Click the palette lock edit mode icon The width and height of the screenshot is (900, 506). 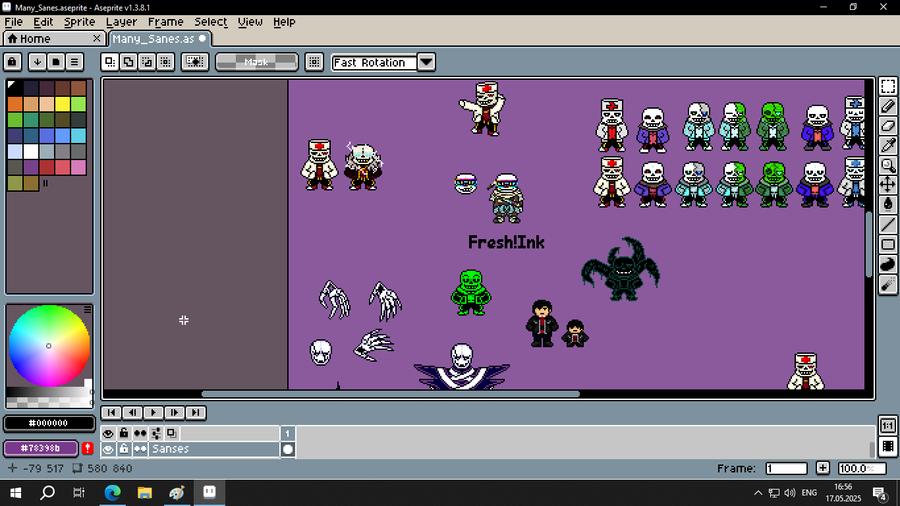tap(13, 62)
